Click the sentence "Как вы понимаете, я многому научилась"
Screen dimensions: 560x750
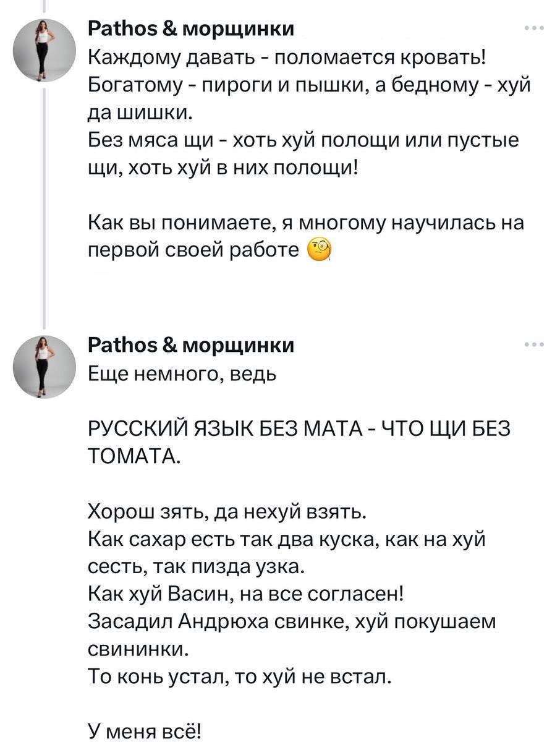[305, 223]
